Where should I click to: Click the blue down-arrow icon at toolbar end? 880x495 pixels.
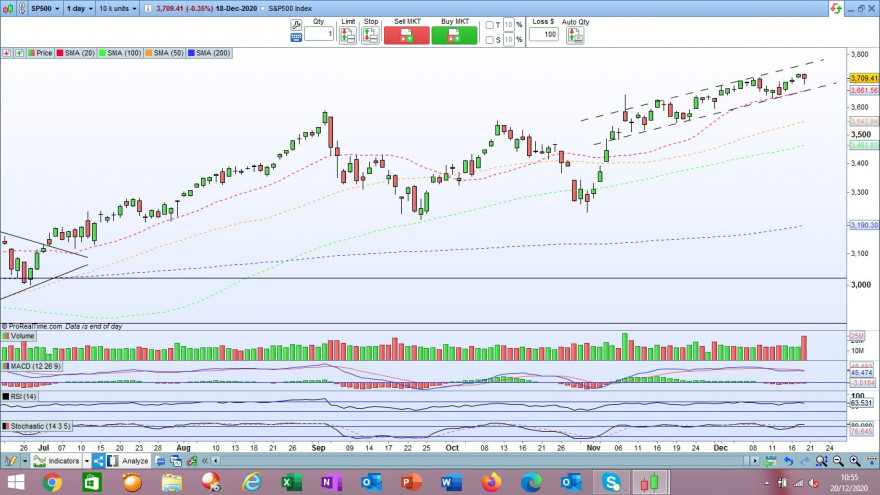point(872,461)
